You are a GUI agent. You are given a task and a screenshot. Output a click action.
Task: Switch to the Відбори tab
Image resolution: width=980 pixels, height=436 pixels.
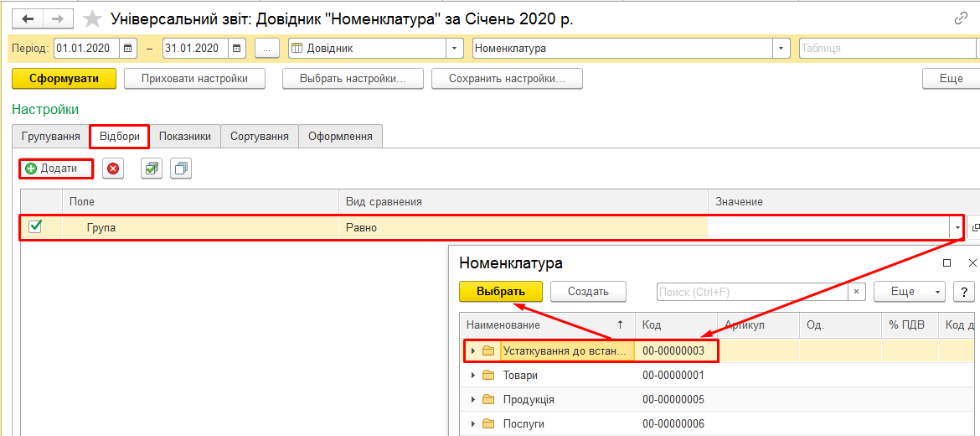click(x=119, y=137)
